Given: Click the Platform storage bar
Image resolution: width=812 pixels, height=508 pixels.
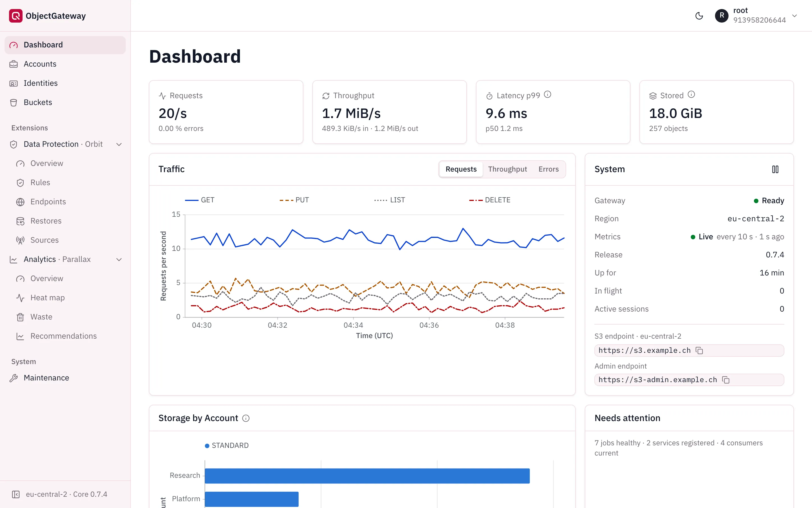Looking at the screenshot, I should tap(252, 499).
